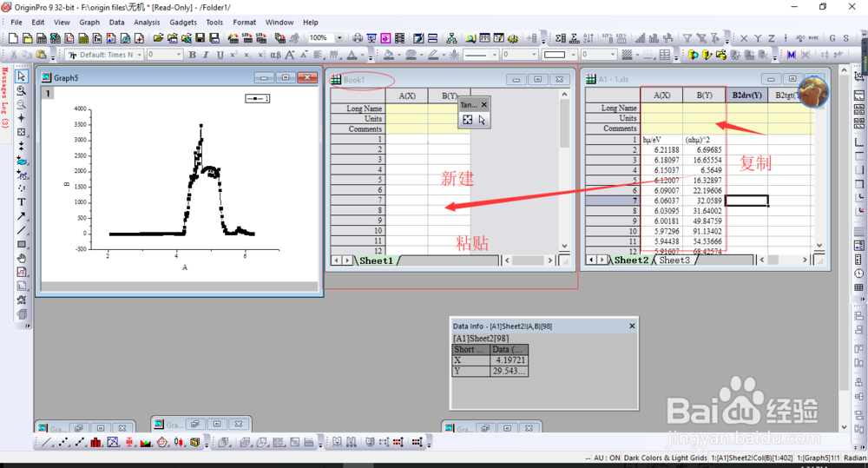The image size is (868, 468).
Task: Click the graph legend in Graph5
Action: (258, 99)
